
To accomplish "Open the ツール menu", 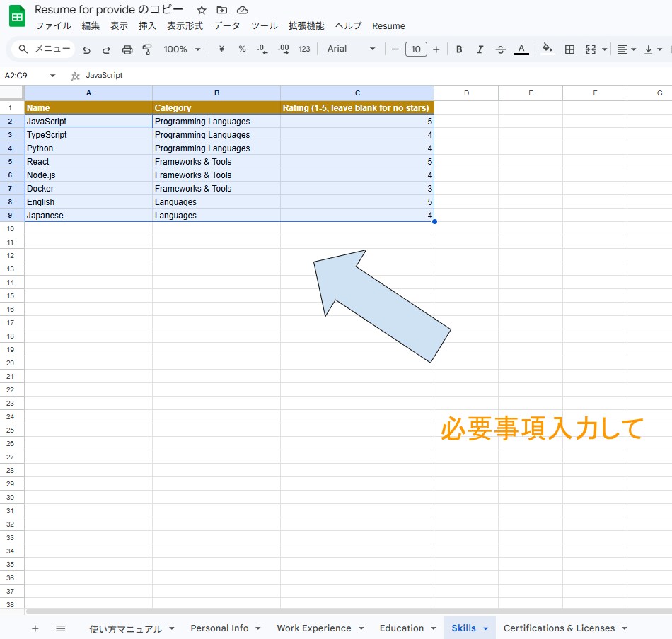I will pyautogui.click(x=265, y=25).
